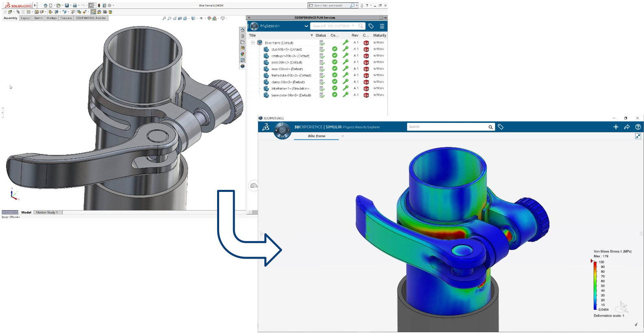Image resolution: width=644 pixels, height=333 pixels.
Task: Click the user login icon in SOLIDWORKS
Action: (x=361, y=5)
